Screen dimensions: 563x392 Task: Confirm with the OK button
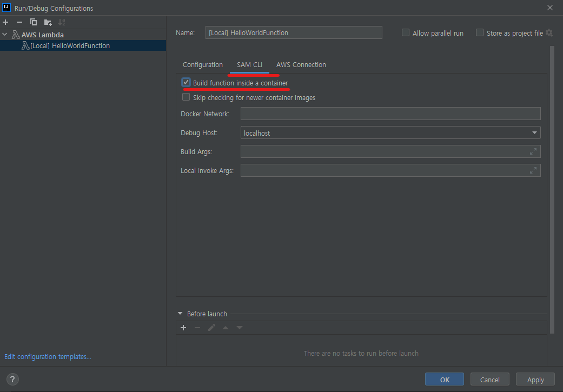[445, 380]
